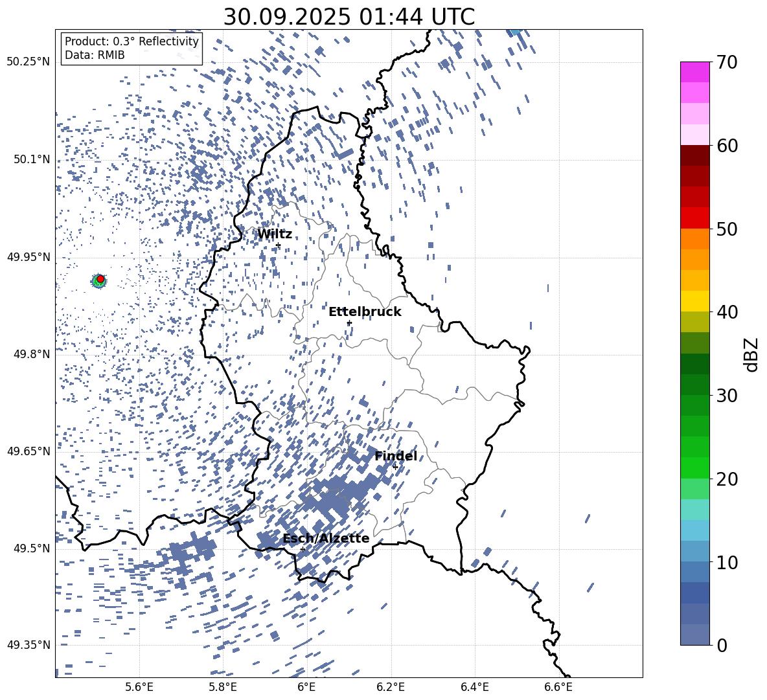The image size is (767, 700).
Task: Click the olive colorbar segment below 40
Action: [x=695, y=322]
